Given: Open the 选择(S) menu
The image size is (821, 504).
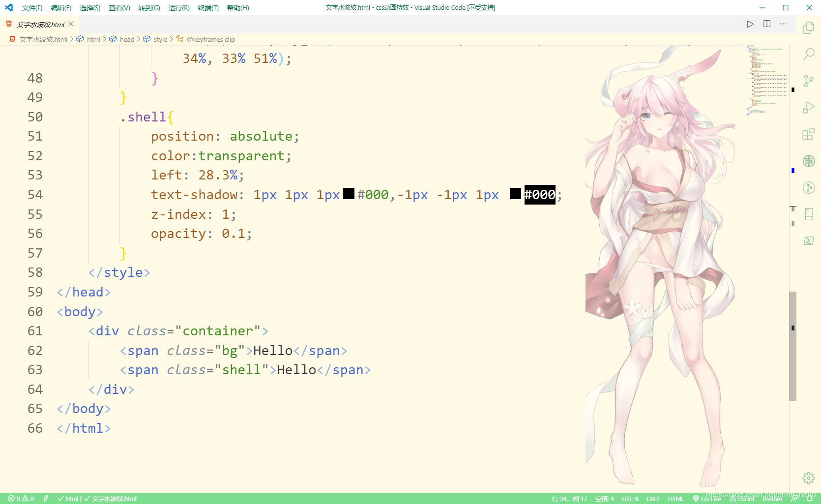Looking at the screenshot, I should pyautogui.click(x=90, y=8).
